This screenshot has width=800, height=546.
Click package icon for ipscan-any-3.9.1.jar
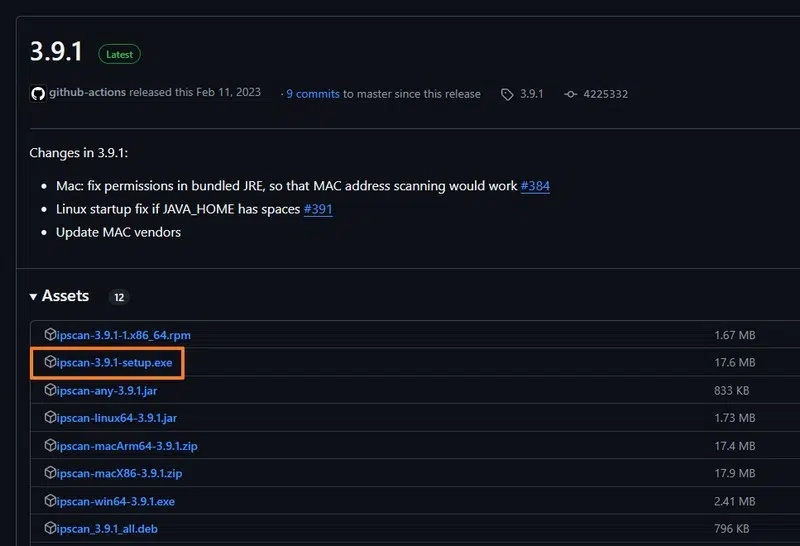[50, 390]
